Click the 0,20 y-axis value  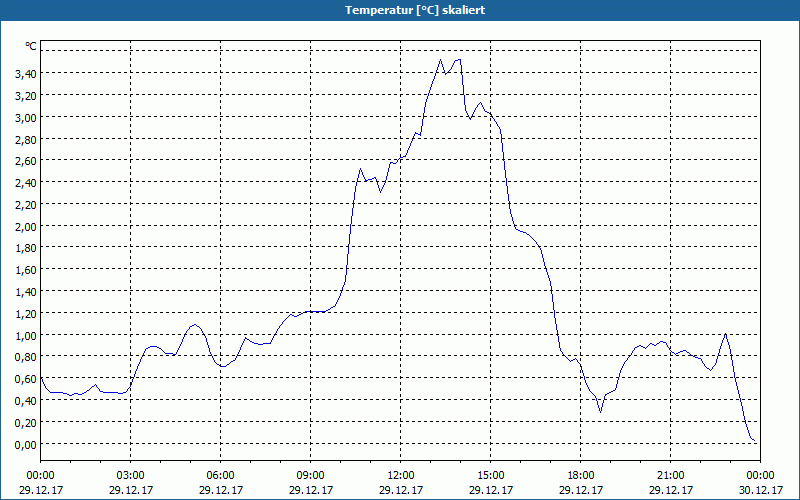pos(26,422)
